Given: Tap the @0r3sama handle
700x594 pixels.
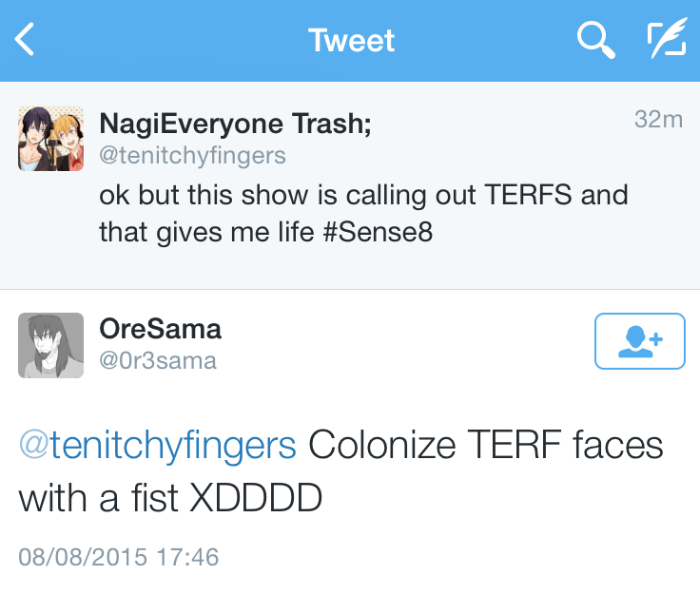Looking at the screenshot, I should (158, 361).
